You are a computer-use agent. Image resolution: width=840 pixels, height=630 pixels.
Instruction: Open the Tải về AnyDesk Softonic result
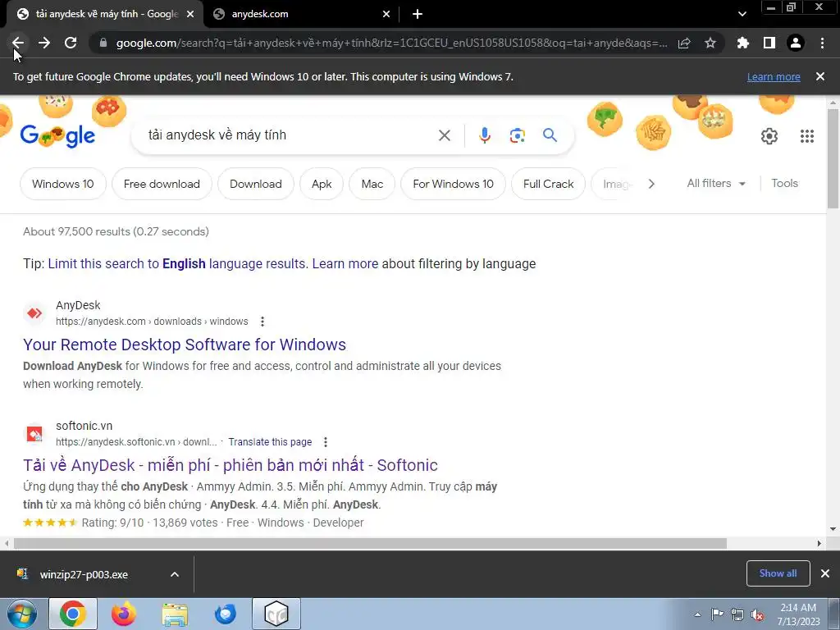point(231,465)
